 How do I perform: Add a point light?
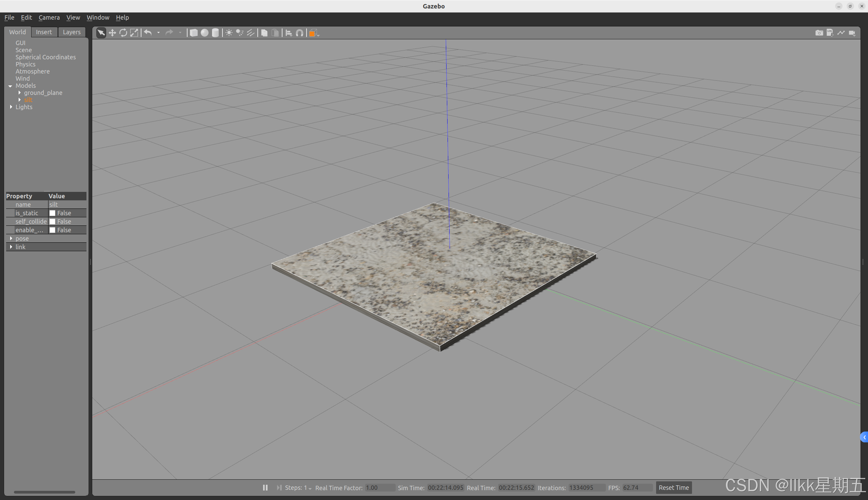(229, 33)
